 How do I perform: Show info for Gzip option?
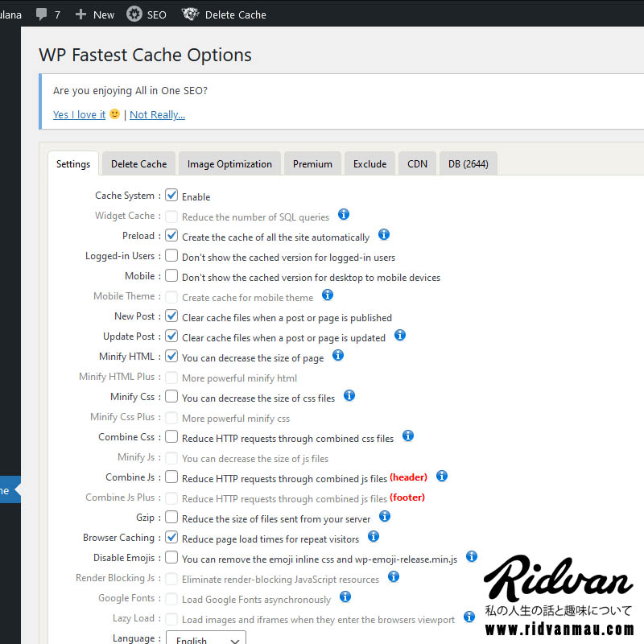[x=385, y=516]
